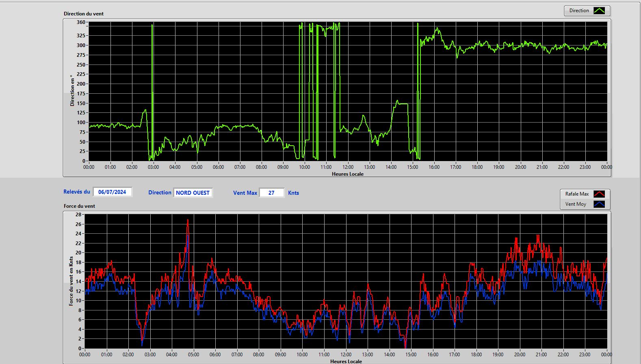The image size is (641, 364).
Task: Click the 21:00 tick on force chart
Action: point(541,355)
